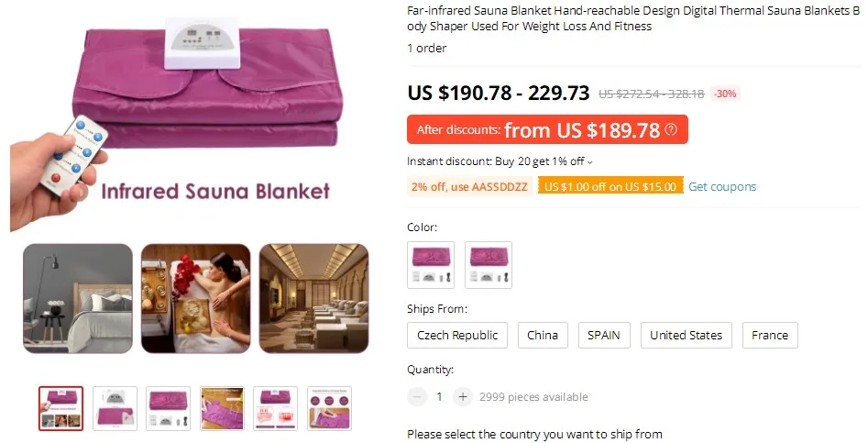Select the first gallery thumbnail with red border
This screenshot has height=443, width=868.
pyautogui.click(x=60, y=408)
